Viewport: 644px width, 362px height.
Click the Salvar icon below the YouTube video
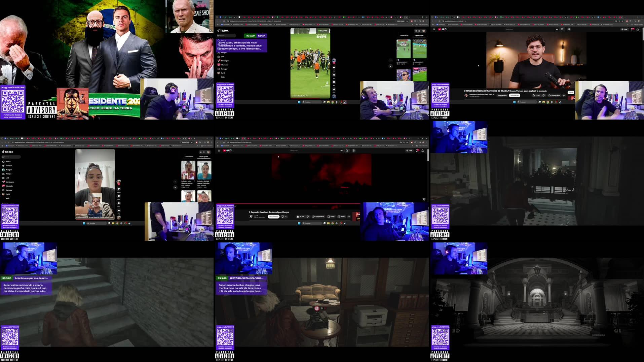tap(331, 217)
